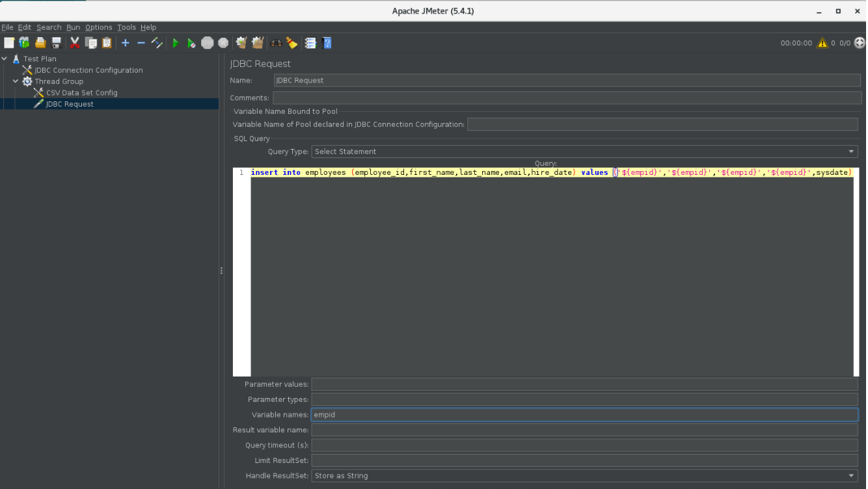Click the Stop test icon
The width and height of the screenshot is (868, 489).
[x=207, y=43]
